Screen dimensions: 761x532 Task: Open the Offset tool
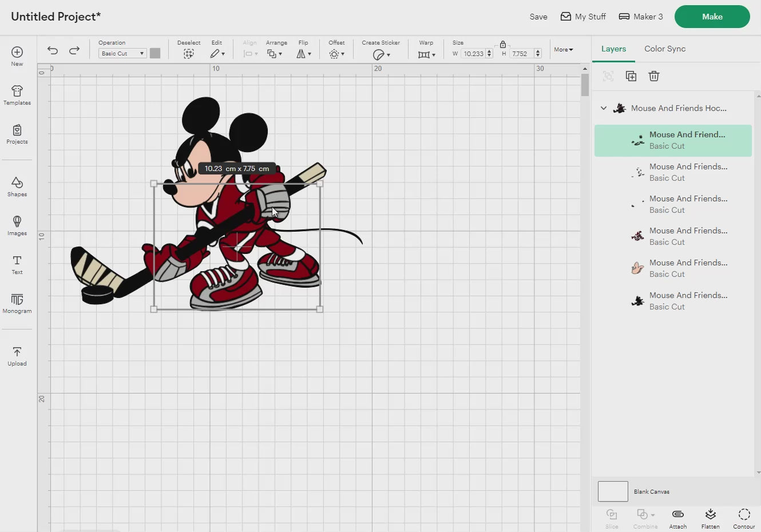pyautogui.click(x=336, y=54)
